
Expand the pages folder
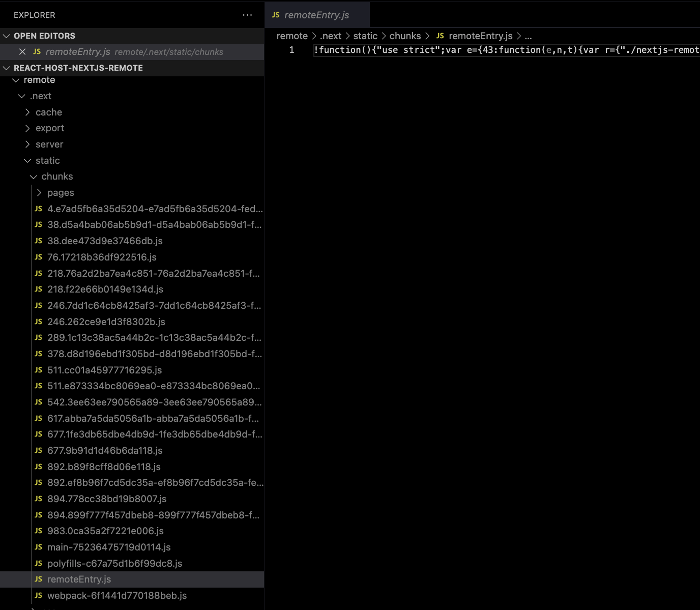[x=39, y=192]
